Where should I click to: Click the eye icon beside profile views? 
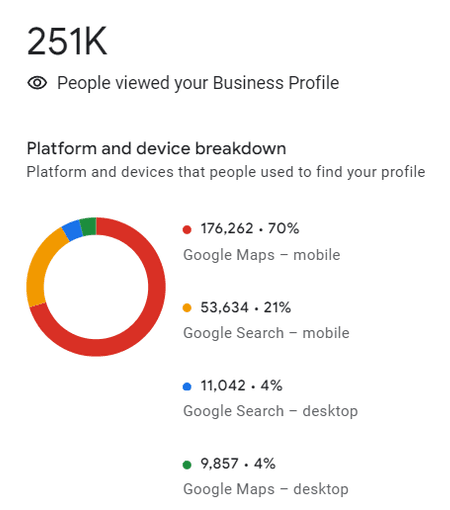37,83
